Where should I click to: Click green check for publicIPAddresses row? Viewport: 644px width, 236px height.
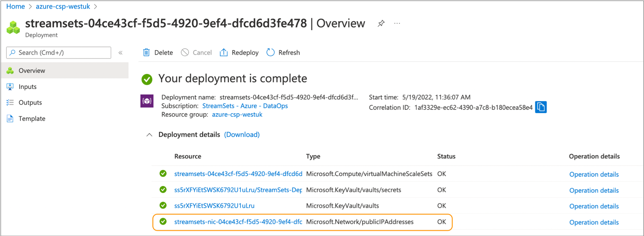163,222
